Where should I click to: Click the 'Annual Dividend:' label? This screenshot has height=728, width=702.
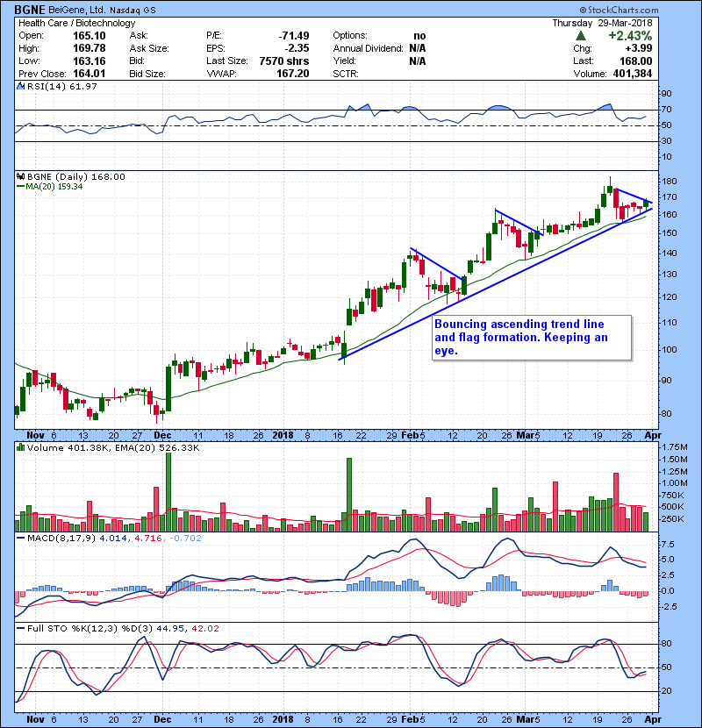368,48
